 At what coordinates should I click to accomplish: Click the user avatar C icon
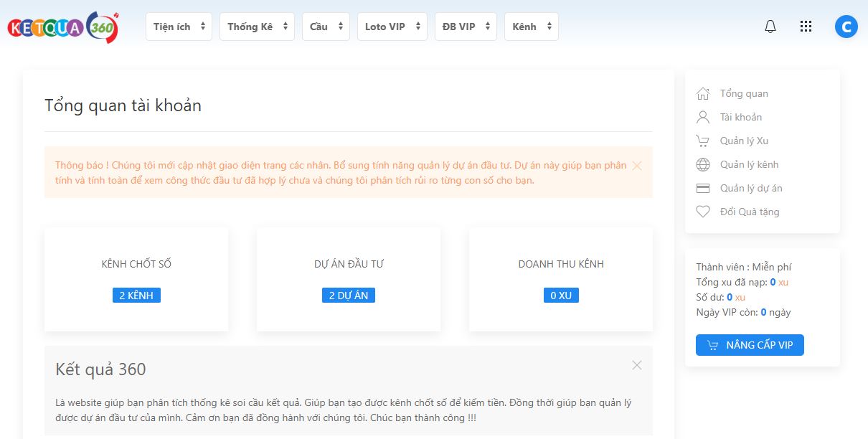point(846,27)
